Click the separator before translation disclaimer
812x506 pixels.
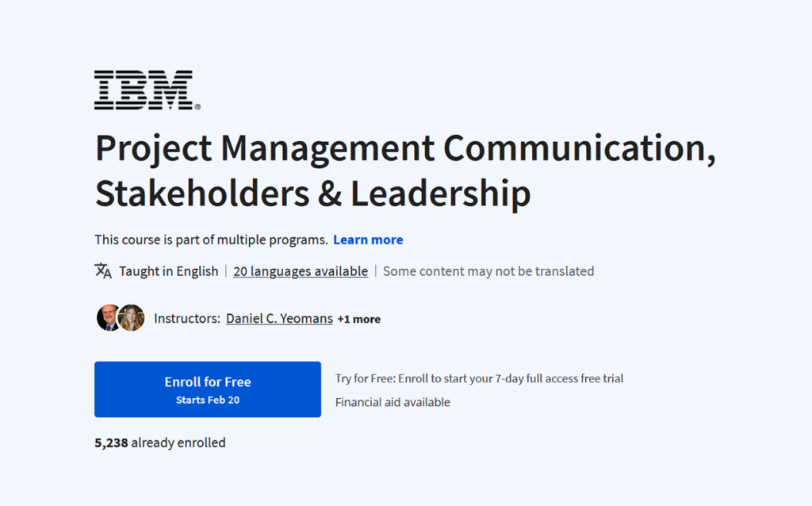coord(374,270)
